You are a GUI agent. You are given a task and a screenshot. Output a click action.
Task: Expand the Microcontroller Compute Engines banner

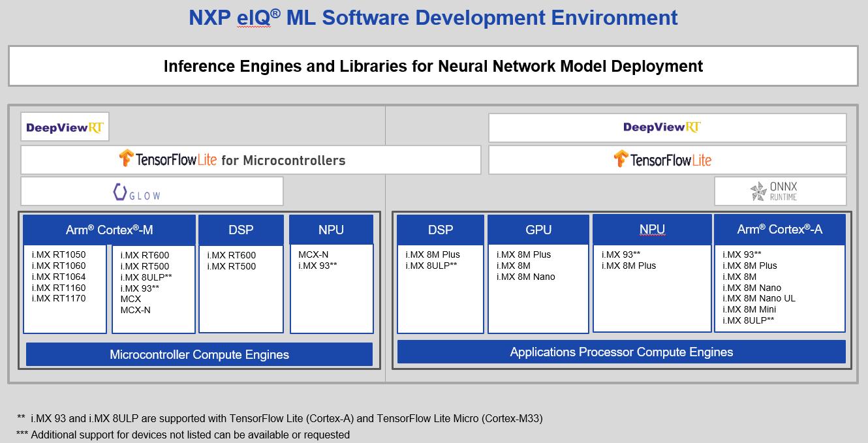click(x=198, y=354)
